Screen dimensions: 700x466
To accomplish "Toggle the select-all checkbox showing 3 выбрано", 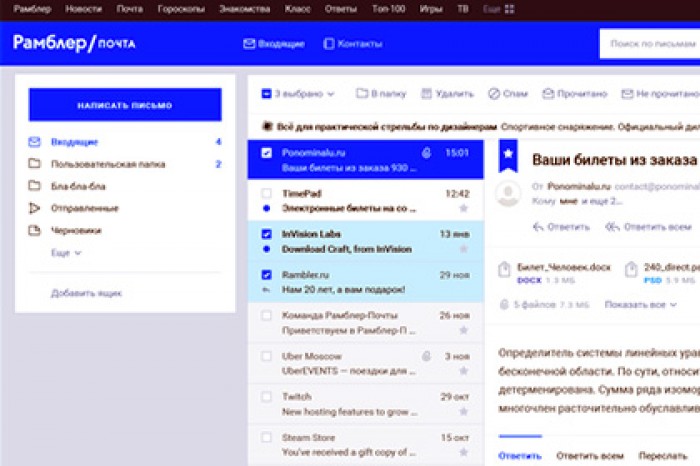I will tap(266, 93).
